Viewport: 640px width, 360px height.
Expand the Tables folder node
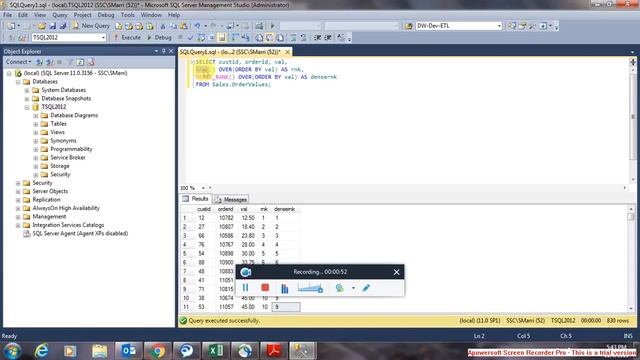[36, 124]
